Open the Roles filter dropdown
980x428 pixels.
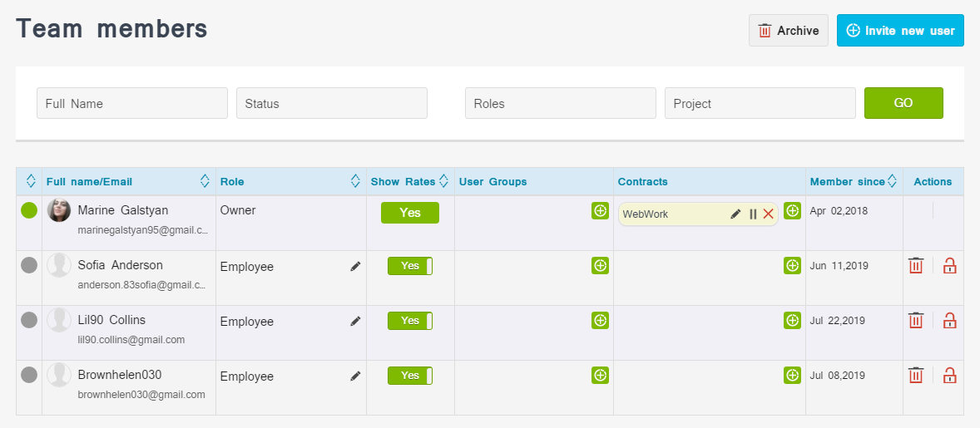tap(560, 103)
